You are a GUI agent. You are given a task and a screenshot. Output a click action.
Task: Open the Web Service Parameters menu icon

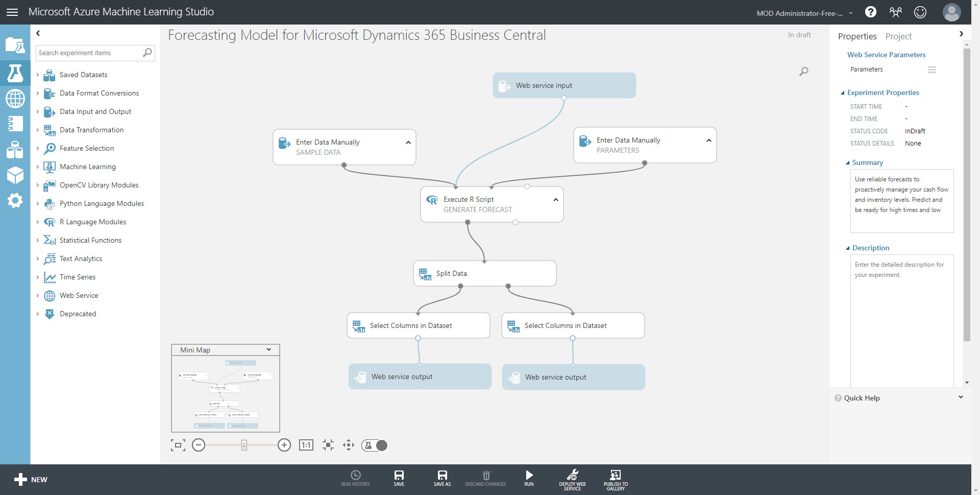click(932, 69)
